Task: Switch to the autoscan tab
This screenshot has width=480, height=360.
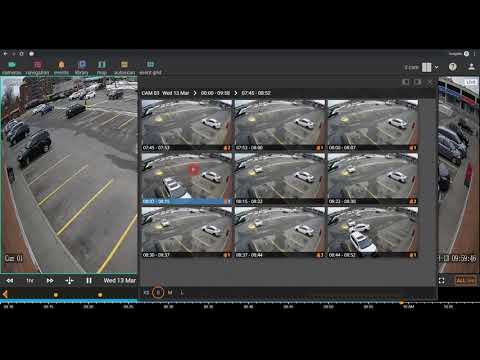Action: pos(124,67)
